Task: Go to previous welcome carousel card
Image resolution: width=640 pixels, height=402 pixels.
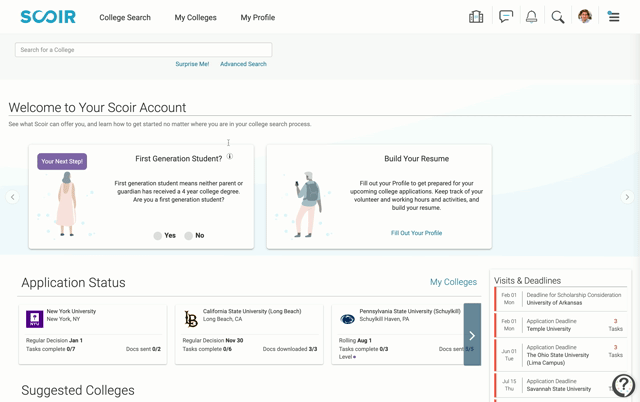Action: 12,197
